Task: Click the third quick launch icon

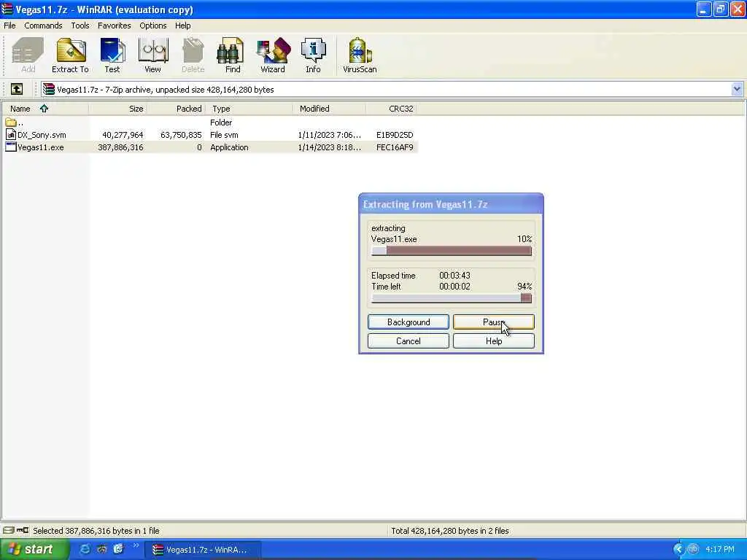Action: 118,549
